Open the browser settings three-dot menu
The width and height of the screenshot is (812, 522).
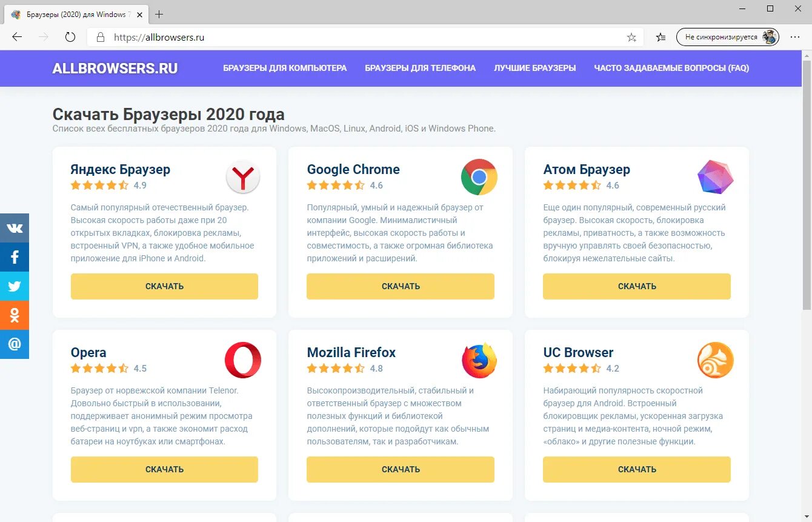coord(796,37)
